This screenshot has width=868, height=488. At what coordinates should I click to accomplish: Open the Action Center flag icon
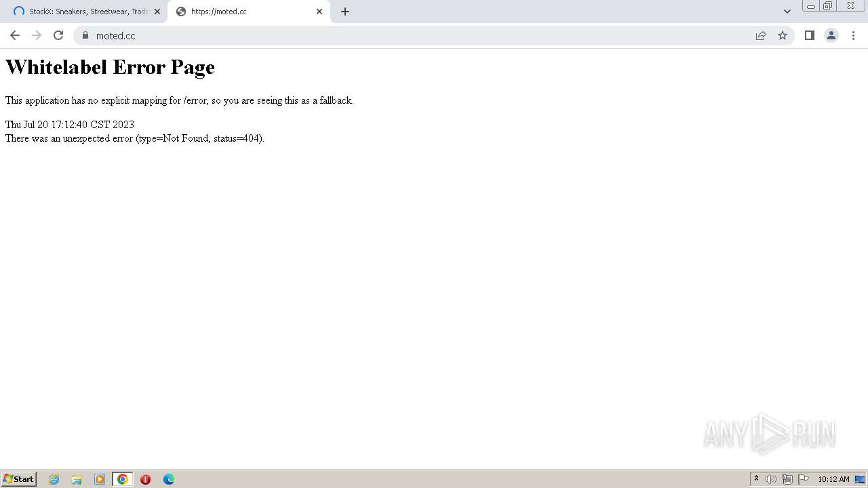point(804,479)
